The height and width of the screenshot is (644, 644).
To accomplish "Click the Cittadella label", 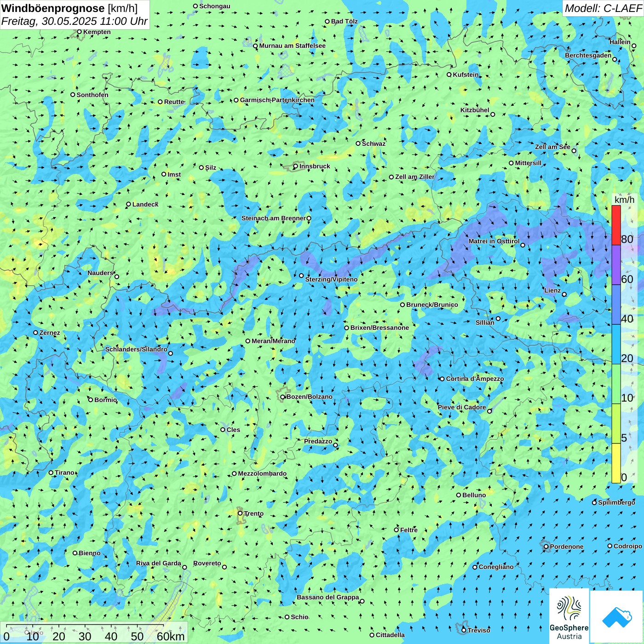I will [x=390, y=635].
